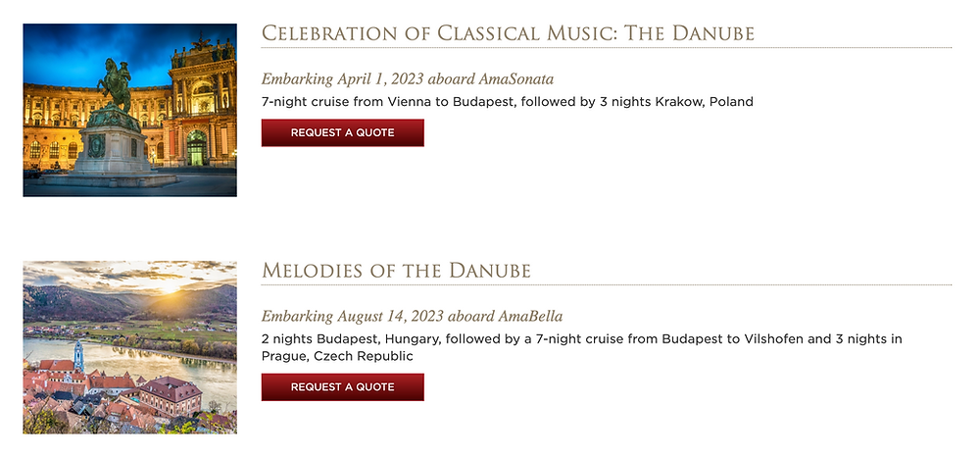Click the equestrian statue in the Vienna photo
This screenshot has width=980, height=457.
pos(115,84)
